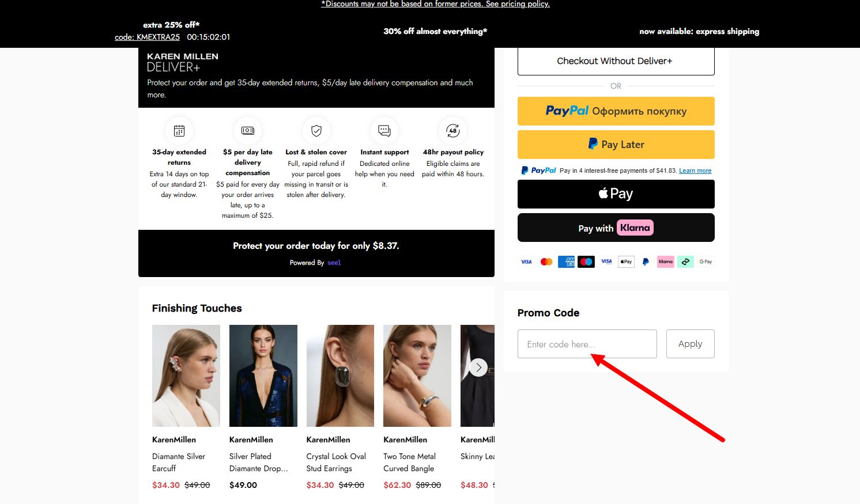Click the 48hr payout policy icon

[x=453, y=131]
